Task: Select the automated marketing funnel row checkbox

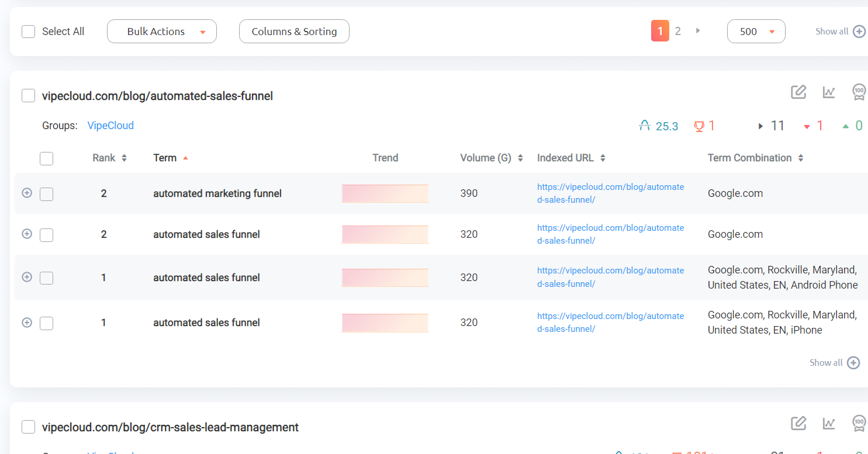Action: click(x=47, y=194)
